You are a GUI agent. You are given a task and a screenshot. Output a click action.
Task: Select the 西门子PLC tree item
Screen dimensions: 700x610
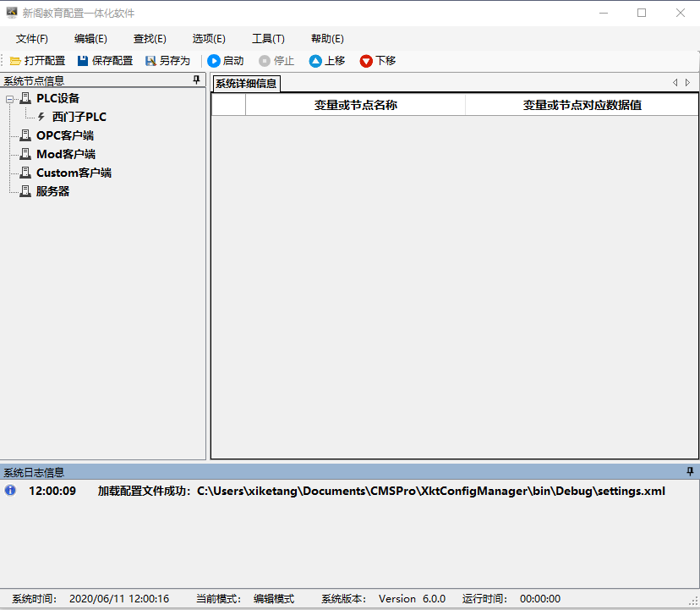click(x=79, y=117)
